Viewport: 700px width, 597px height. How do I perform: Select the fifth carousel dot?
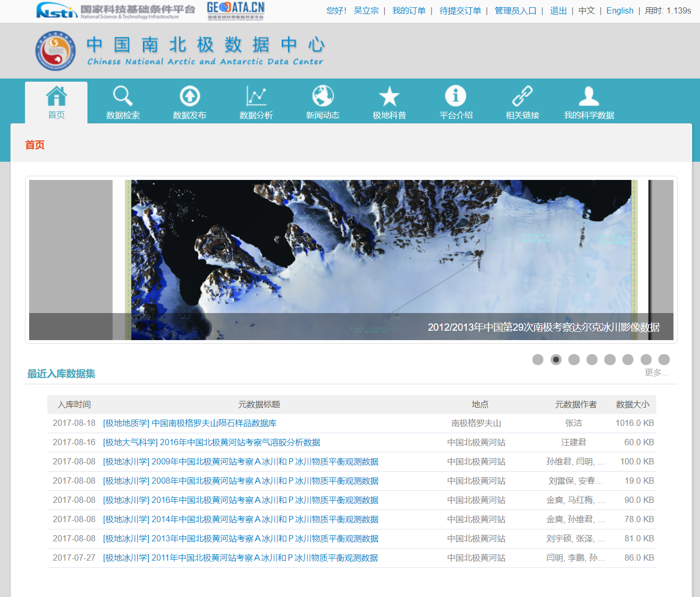coord(610,359)
